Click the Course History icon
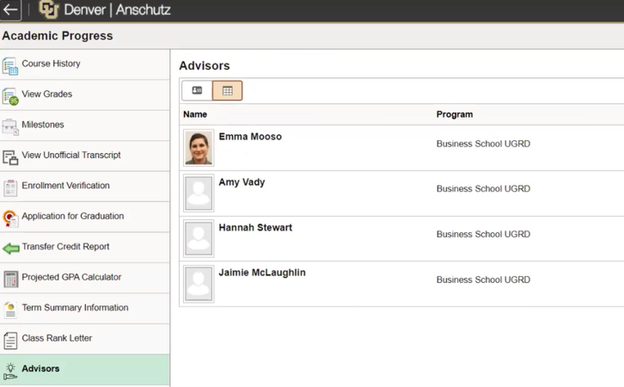Image resolution: width=624 pixels, height=387 pixels. click(10, 66)
